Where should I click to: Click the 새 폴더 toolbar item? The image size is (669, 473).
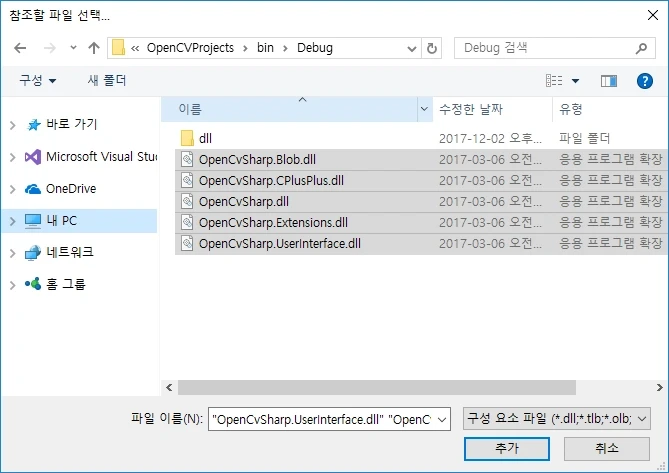pos(107,80)
